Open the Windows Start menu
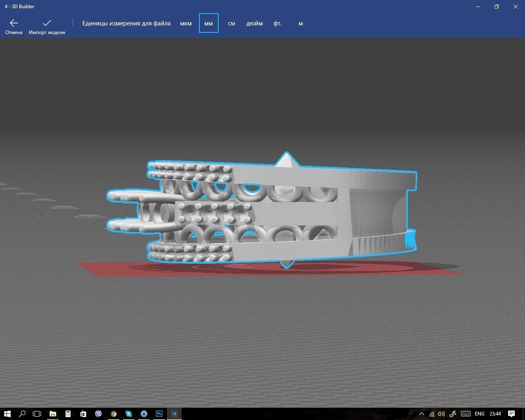Viewport: 525px width, 420px height. point(7,413)
